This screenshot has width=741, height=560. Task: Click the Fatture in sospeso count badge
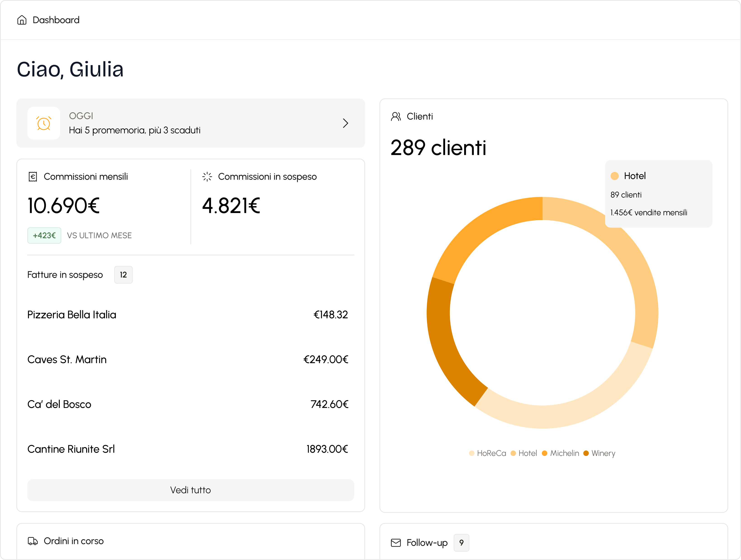click(123, 275)
